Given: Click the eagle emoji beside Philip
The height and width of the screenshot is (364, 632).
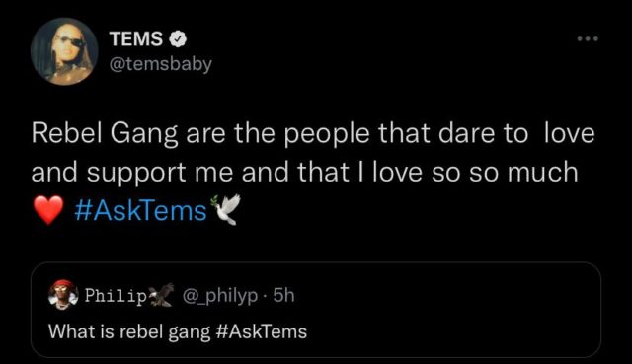Looking at the screenshot, I should point(161,295).
